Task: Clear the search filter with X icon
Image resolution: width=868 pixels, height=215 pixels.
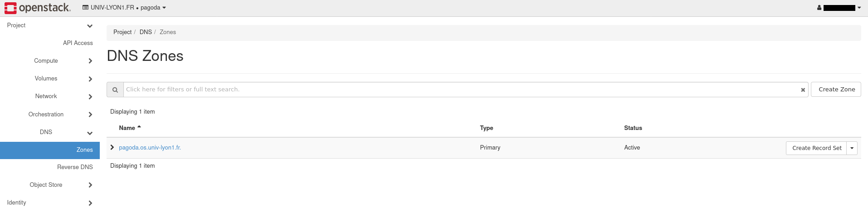Action: click(803, 90)
